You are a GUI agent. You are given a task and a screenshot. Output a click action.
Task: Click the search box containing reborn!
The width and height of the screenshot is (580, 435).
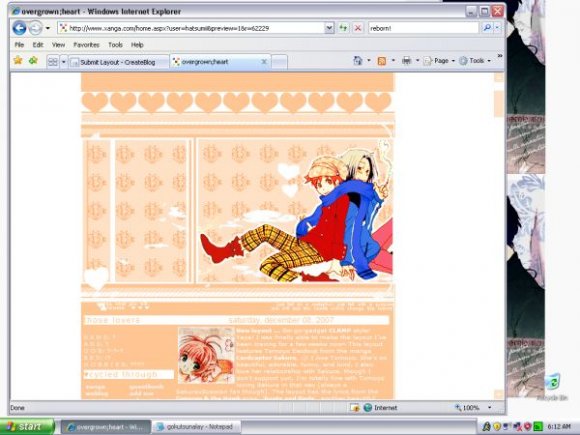423,28
